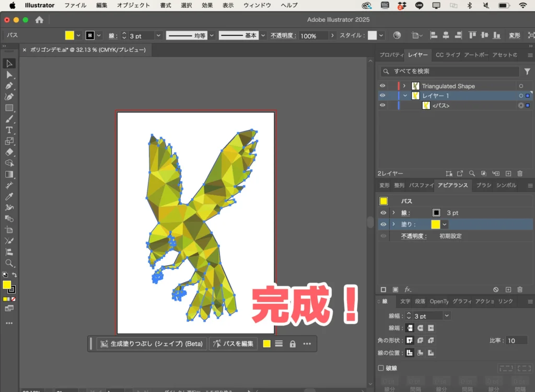Open the 選択 menu in the menu bar
Image resolution: width=535 pixels, height=392 pixels.
187,5
